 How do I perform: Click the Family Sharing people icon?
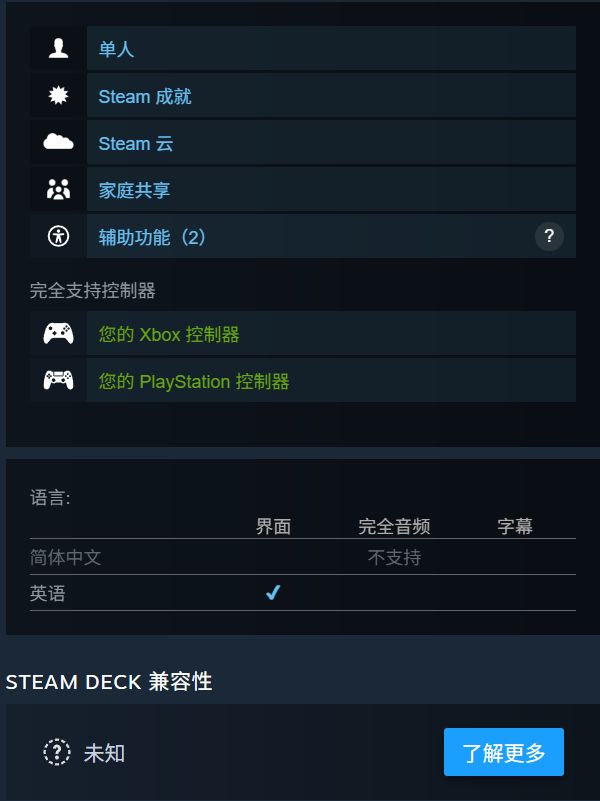point(58,190)
